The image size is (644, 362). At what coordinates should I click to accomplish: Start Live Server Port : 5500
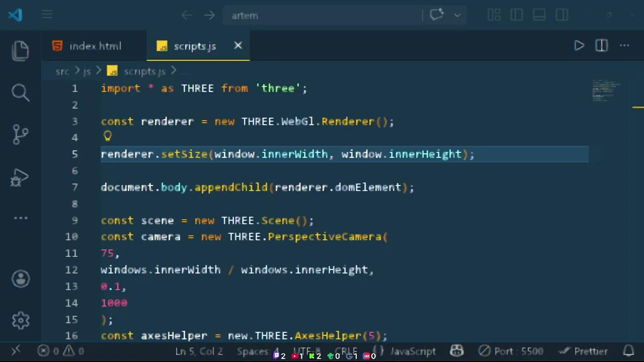(x=510, y=351)
